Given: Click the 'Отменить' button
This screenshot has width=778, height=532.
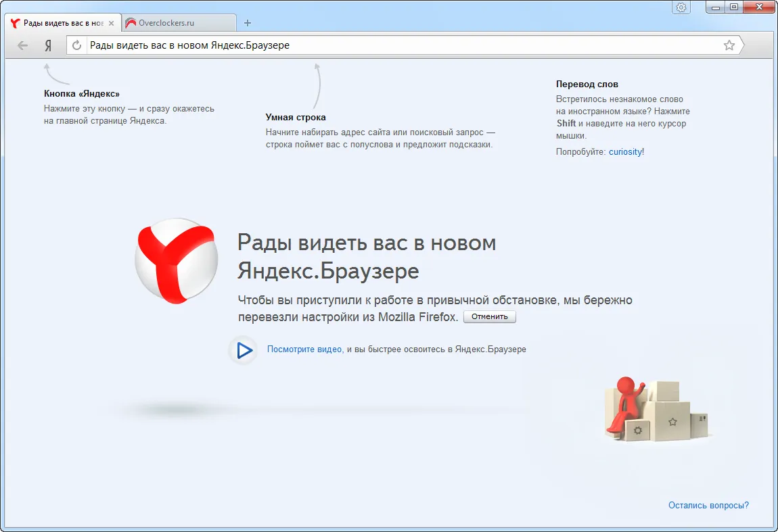Looking at the screenshot, I should (x=490, y=317).
